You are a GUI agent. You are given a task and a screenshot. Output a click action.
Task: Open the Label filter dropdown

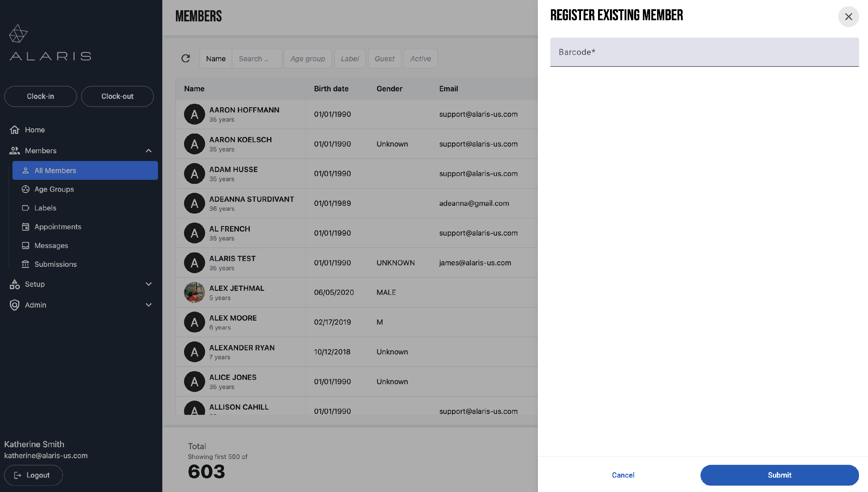(x=350, y=58)
